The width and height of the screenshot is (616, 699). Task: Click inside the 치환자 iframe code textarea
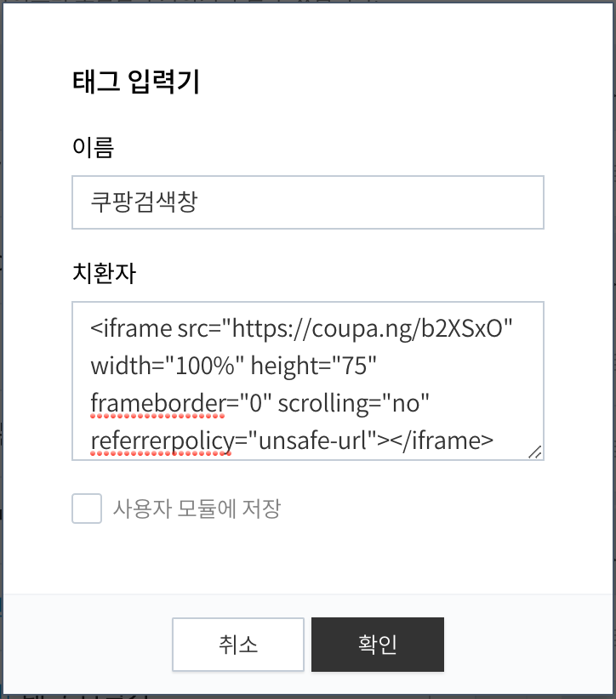click(x=308, y=381)
